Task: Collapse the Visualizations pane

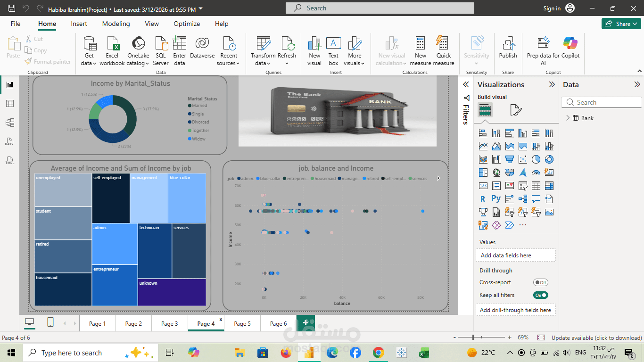Action: tap(552, 85)
